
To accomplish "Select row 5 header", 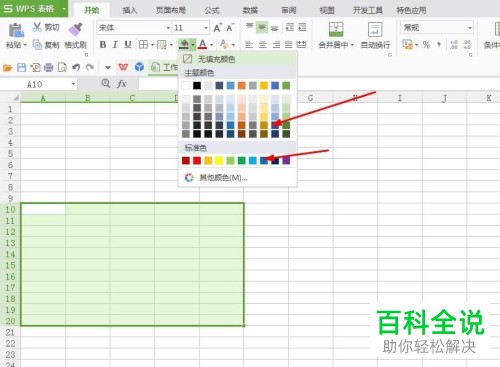I will [10, 154].
